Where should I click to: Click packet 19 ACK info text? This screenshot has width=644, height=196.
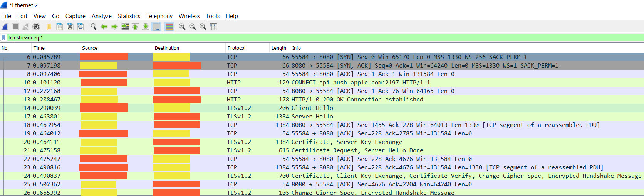pos(382,133)
